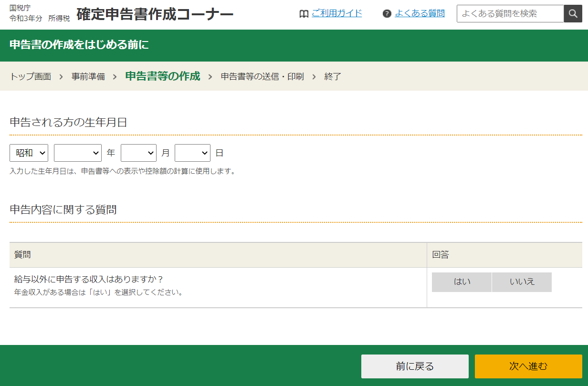
Task: Click the 確定申告書作成コーナー site title
Action: click(x=155, y=14)
